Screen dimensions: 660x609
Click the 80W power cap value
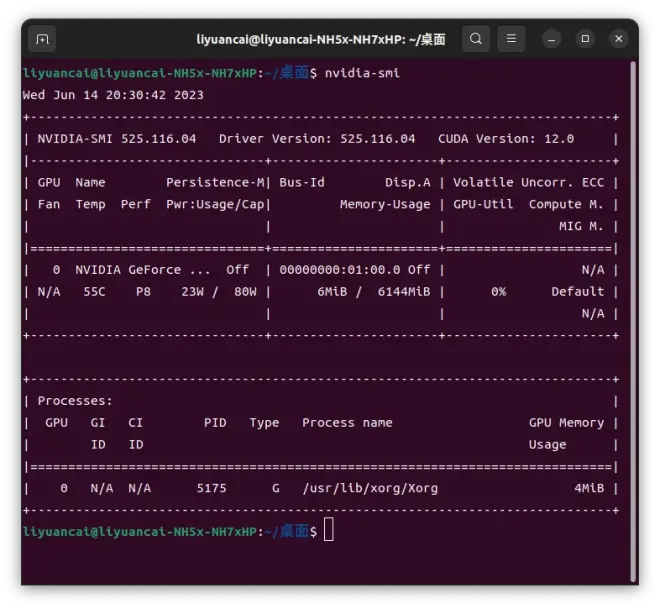click(245, 292)
